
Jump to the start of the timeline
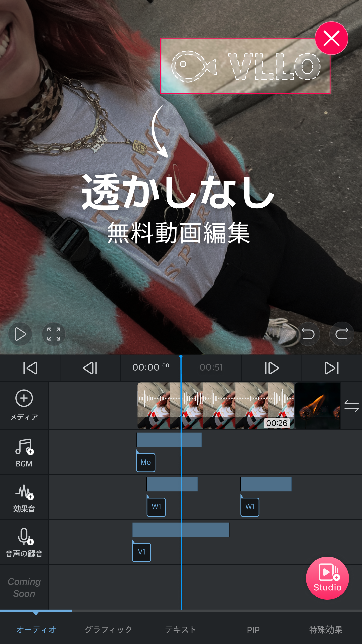(x=30, y=368)
